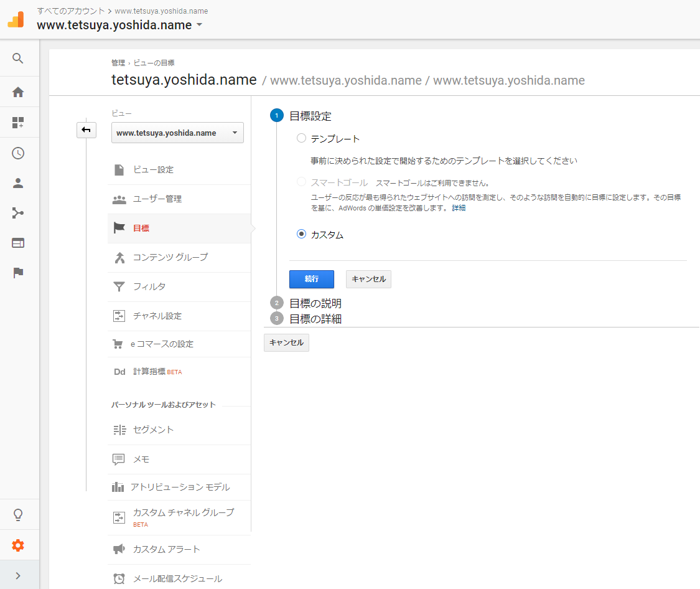
Task: Open the Acquisition branching icon
Action: pos(18,213)
